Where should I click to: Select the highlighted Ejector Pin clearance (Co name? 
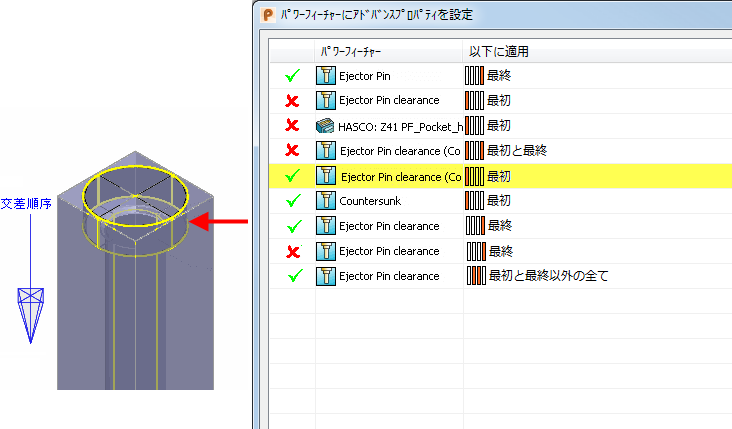(x=401, y=177)
